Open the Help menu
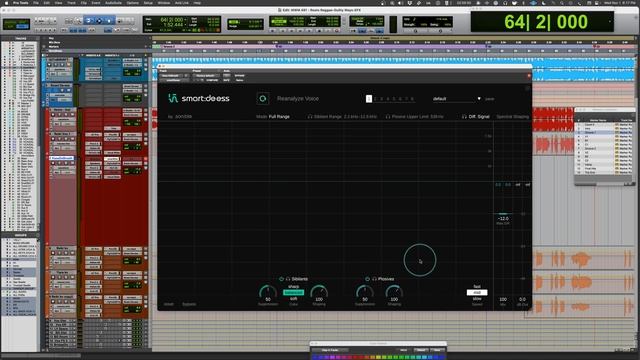The image size is (640, 360). [x=197, y=2]
